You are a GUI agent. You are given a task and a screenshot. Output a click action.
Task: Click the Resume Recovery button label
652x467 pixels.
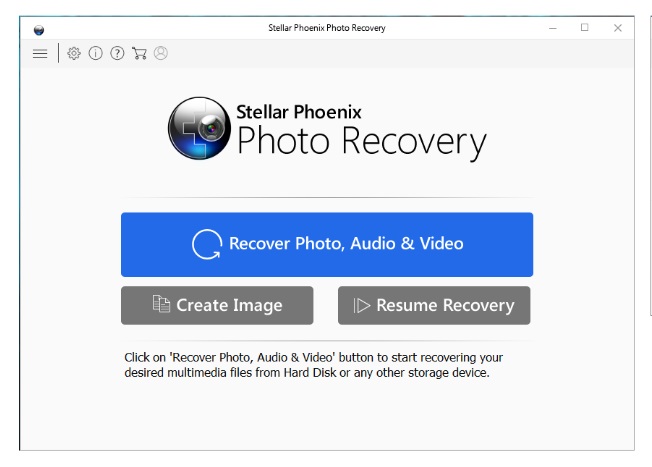coord(445,305)
